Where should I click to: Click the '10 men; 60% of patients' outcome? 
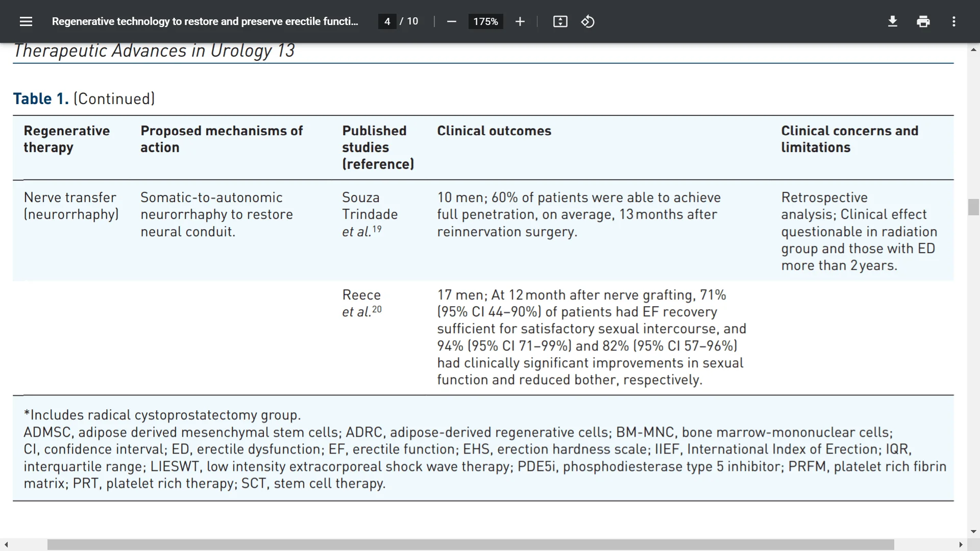point(579,214)
